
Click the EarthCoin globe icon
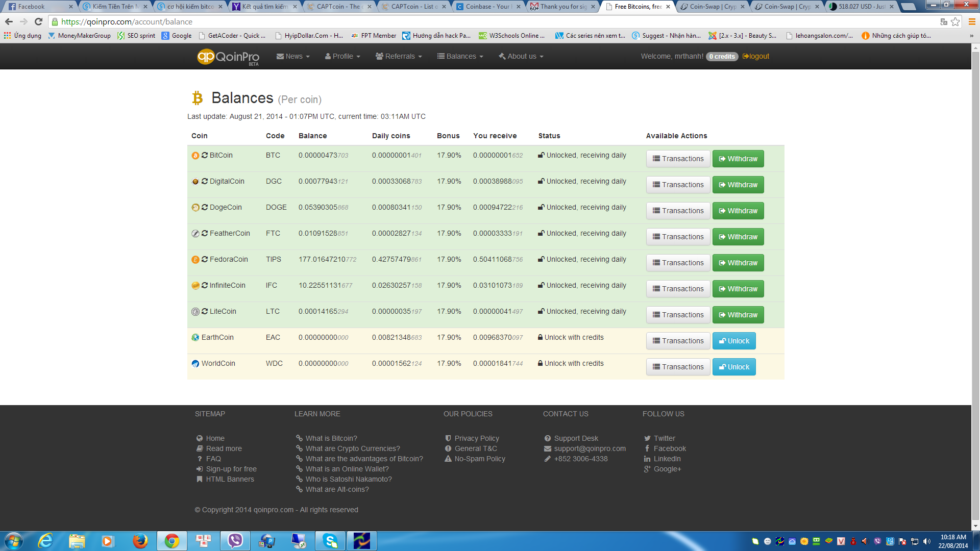click(195, 338)
